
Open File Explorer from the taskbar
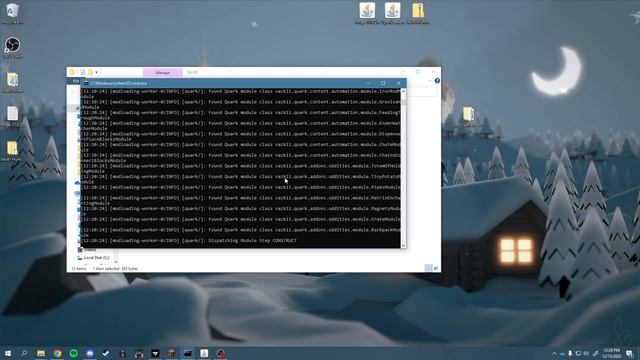[41, 353]
